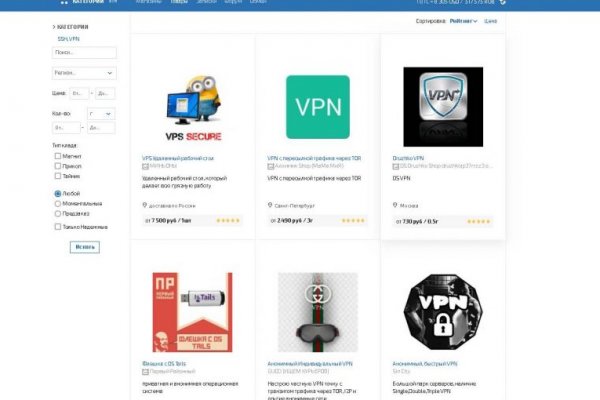
Task: Click the Tails USB flash drive image
Action: (193, 310)
